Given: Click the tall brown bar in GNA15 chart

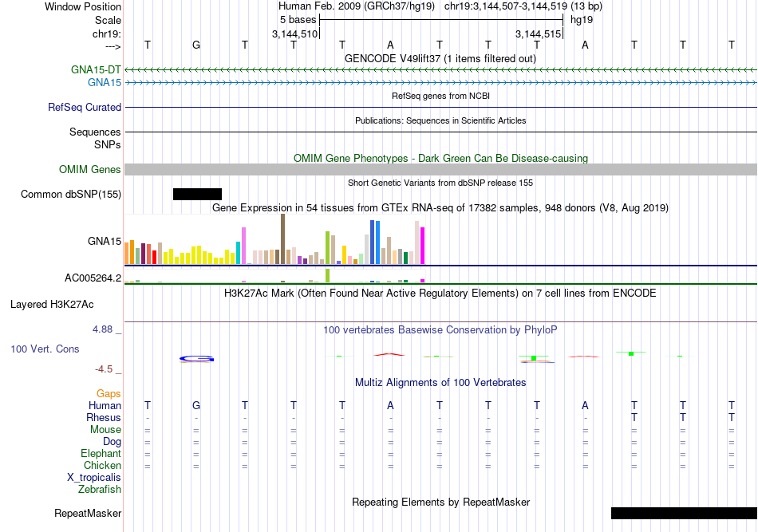Looking at the screenshot, I should pyautogui.click(x=283, y=239).
